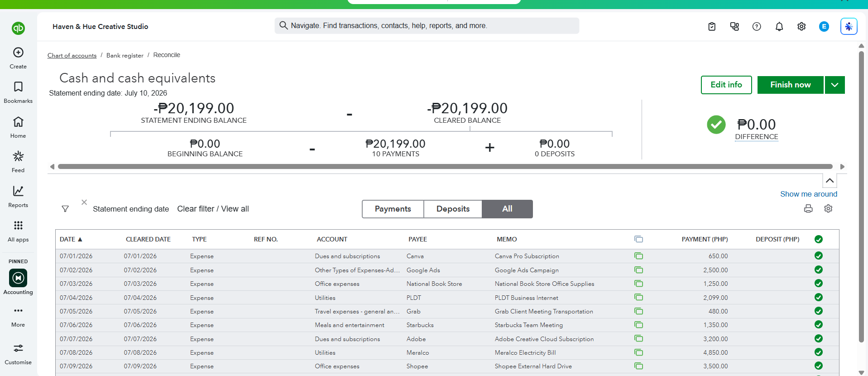868x376 pixels.
Task: Expand the Finish now dropdown arrow
Action: coord(835,85)
